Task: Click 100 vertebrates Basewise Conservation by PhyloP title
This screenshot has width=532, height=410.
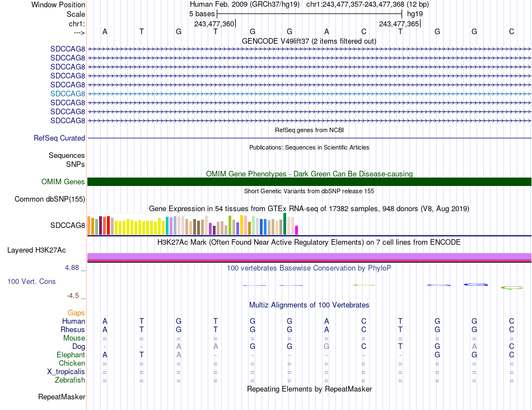Action: click(309, 268)
